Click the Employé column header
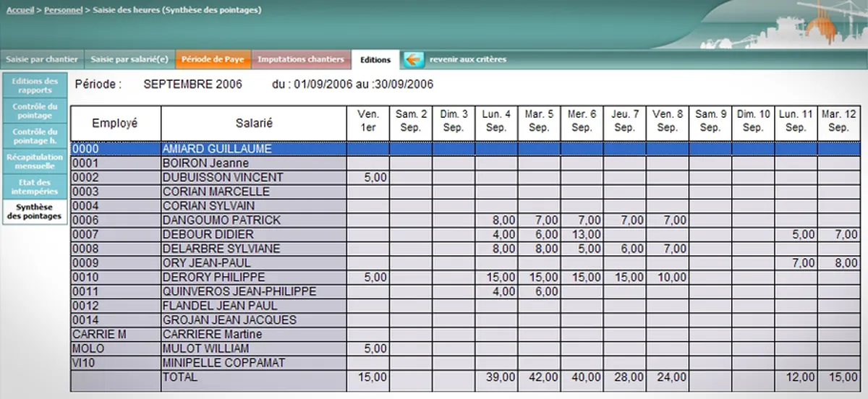This screenshot has width=868, height=399. click(115, 123)
